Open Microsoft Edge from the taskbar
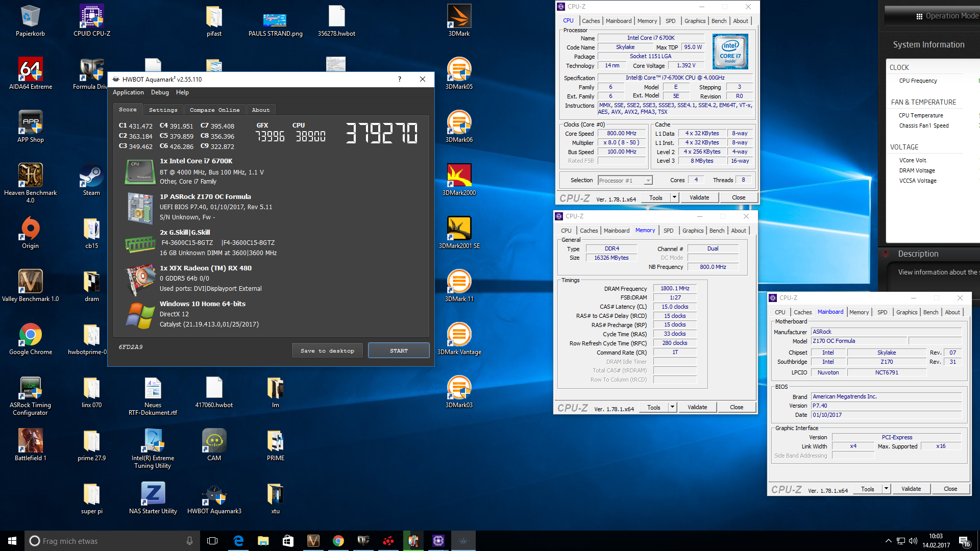Screen dimensions: 980x551 [x=238, y=541]
